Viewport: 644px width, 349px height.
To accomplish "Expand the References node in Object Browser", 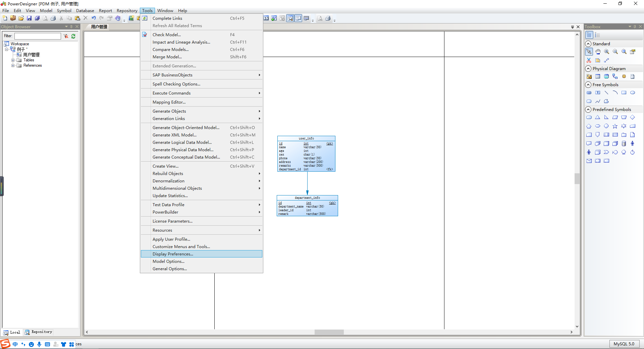I will pos(13,65).
